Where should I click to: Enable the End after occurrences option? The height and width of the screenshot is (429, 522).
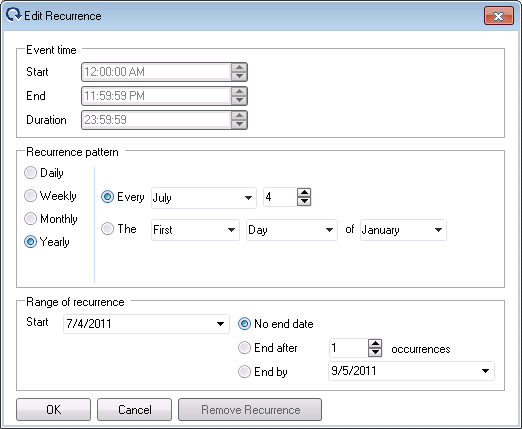click(244, 348)
